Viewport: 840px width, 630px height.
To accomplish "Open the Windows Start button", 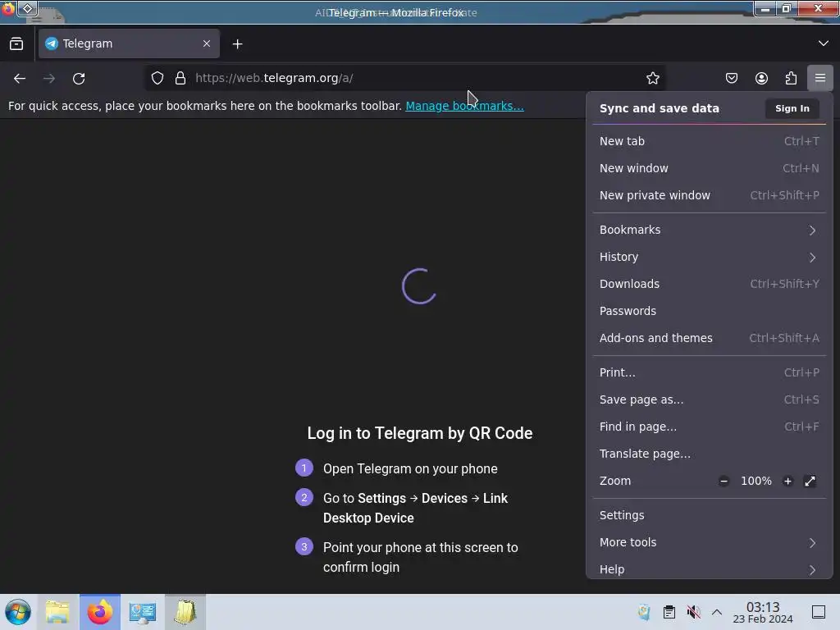I will pyautogui.click(x=18, y=612).
